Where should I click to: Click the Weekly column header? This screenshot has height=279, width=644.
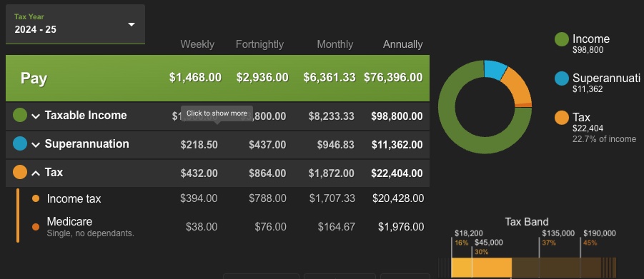pyautogui.click(x=197, y=44)
